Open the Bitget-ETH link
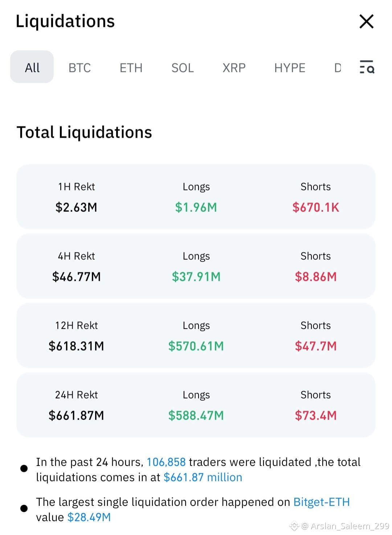The width and height of the screenshot is (392, 535). [322, 502]
